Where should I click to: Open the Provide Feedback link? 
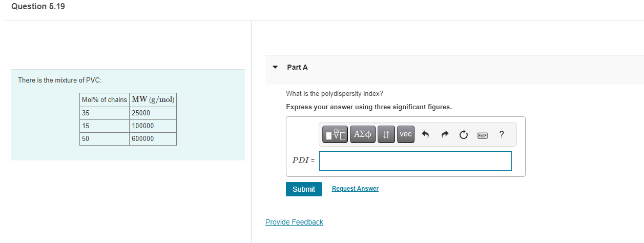tap(294, 222)
